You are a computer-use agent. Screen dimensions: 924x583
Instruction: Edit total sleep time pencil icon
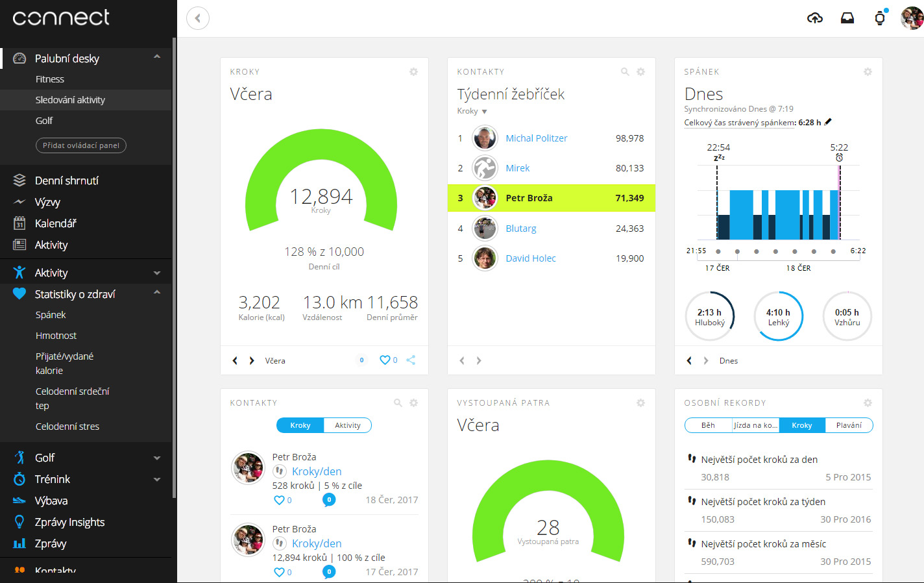click(x=828, y=122)
